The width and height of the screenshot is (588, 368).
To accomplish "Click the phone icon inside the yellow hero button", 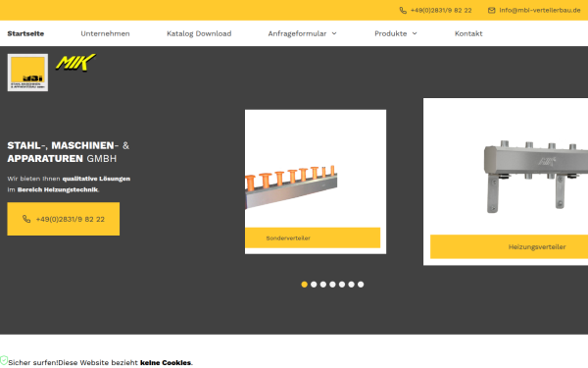I will (26, 219).
